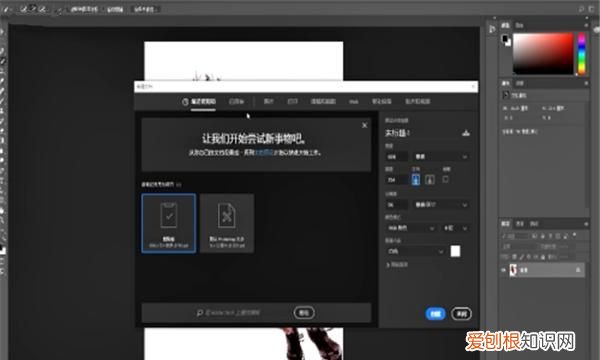The width and height of the screenshot is (600, 360).
Task: Click the foreground color swatch in Color panel
Action: (x=505, y=38)
